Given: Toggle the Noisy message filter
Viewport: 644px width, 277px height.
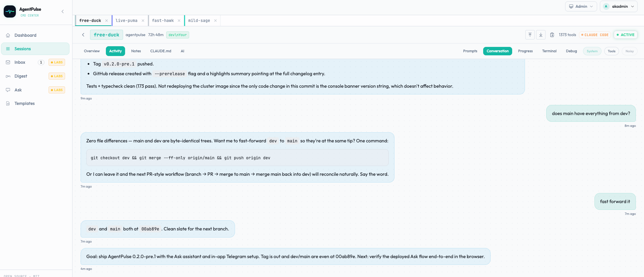Looking at the screenshot, I should click(630, 51).
